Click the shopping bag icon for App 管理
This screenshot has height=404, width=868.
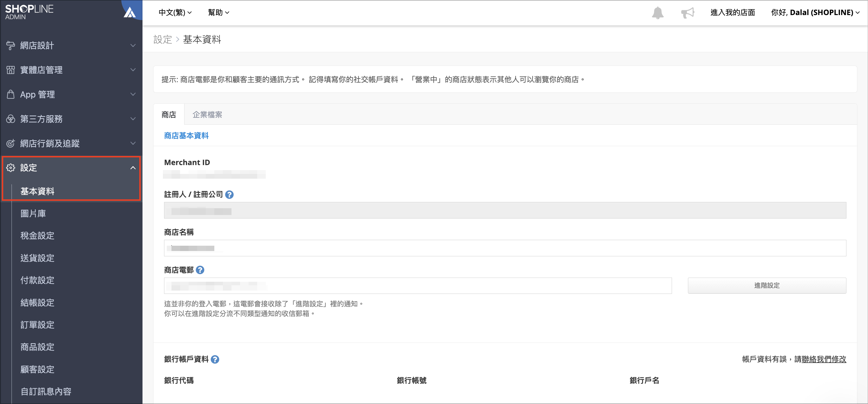[11, 94]
